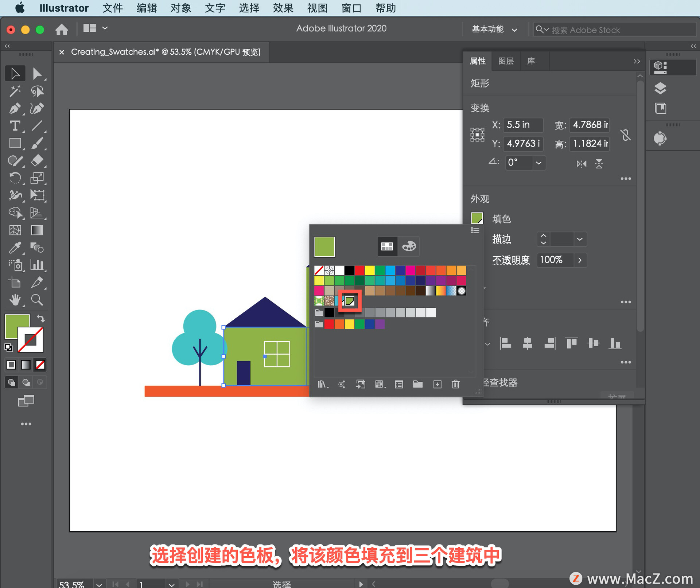Set paint mode to Gradient
700x588 pixels.
click(26, 365)
